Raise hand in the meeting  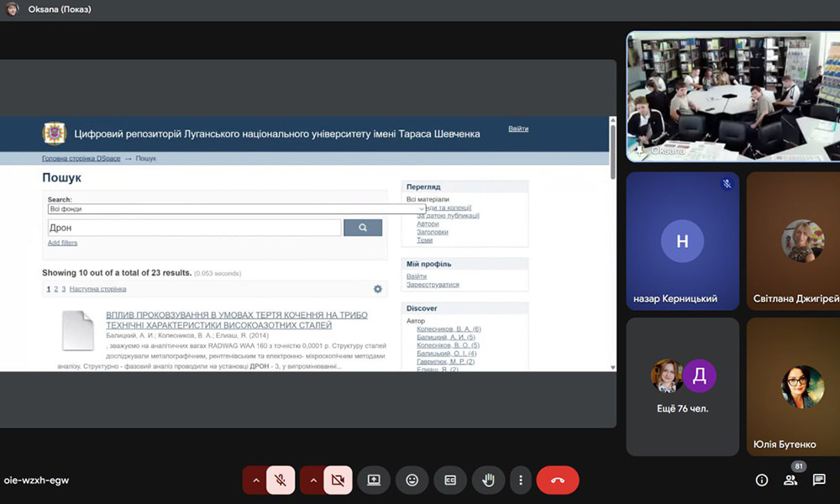point(488,480)
